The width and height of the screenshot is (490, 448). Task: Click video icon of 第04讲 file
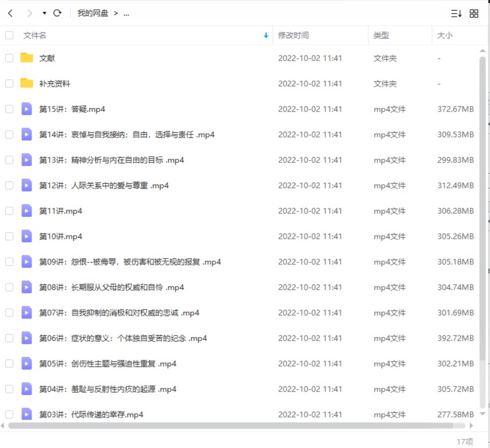point(26,389)
